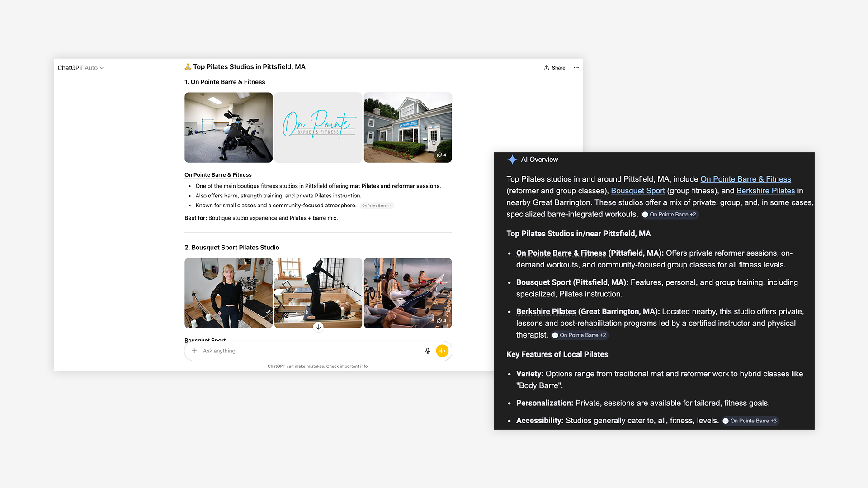Open bolded On Pointe Barre & Fitness bullet link
868x488 pixels.
pyautogui.click(x=561, y=253)
